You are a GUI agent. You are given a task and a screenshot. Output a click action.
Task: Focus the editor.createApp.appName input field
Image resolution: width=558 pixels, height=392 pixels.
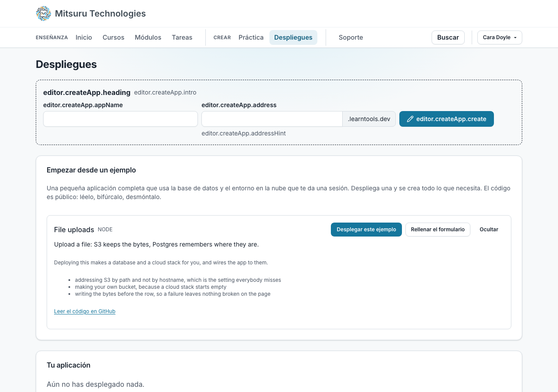pyautogui.click(x=120, y=119)
